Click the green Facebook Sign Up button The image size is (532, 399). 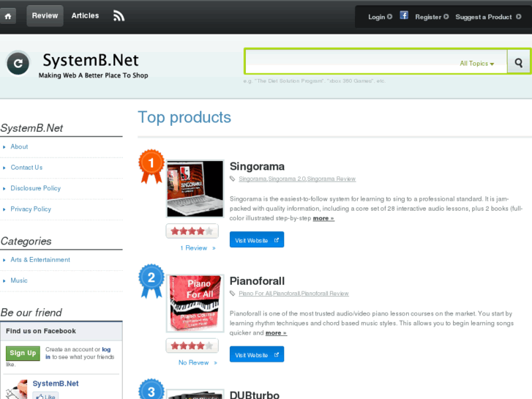tap(23, 353)
